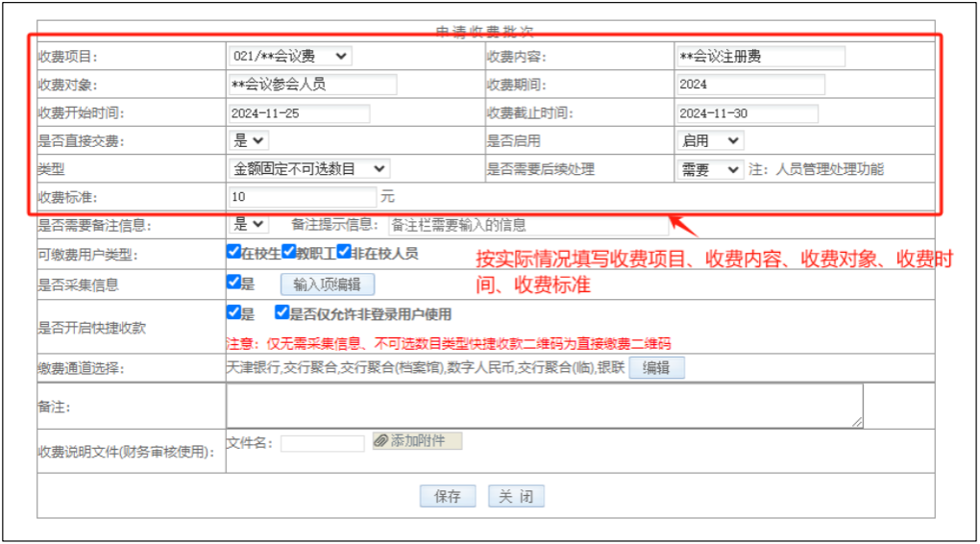Toggle the 是否开启快捷收款 checkbox
The image size is (980, 544).
point(233,312)
